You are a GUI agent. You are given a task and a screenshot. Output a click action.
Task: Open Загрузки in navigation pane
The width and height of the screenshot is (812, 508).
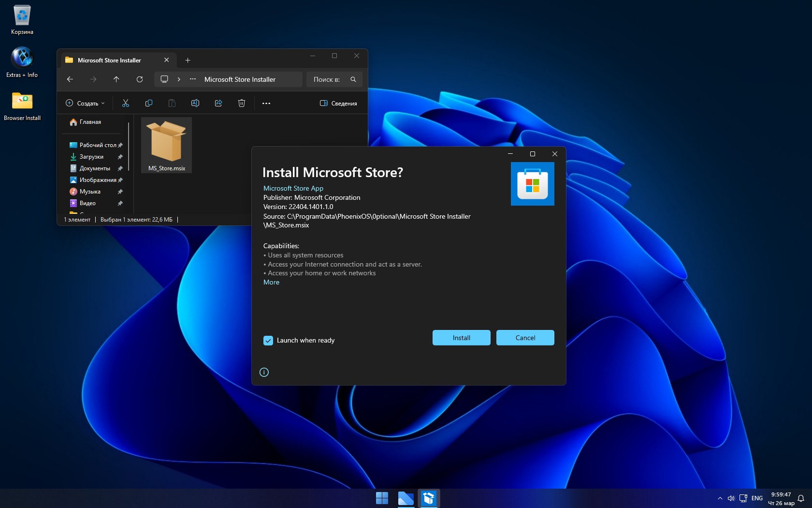[91, 157]
